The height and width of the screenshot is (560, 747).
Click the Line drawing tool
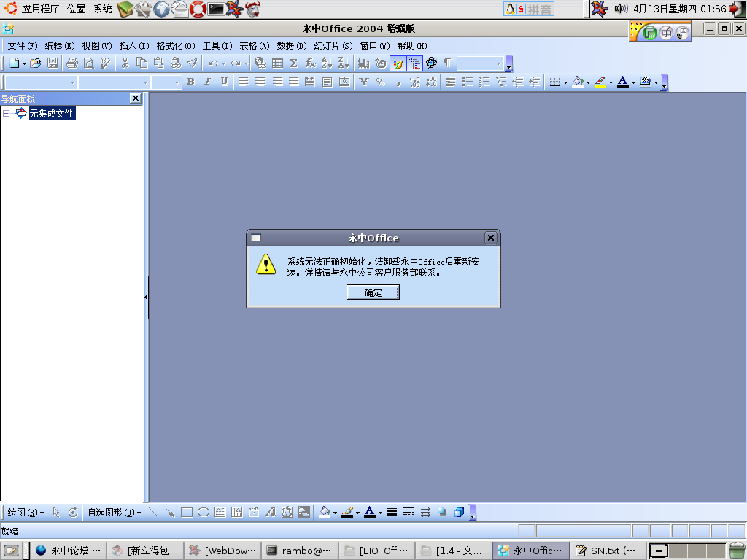point(153,513)
